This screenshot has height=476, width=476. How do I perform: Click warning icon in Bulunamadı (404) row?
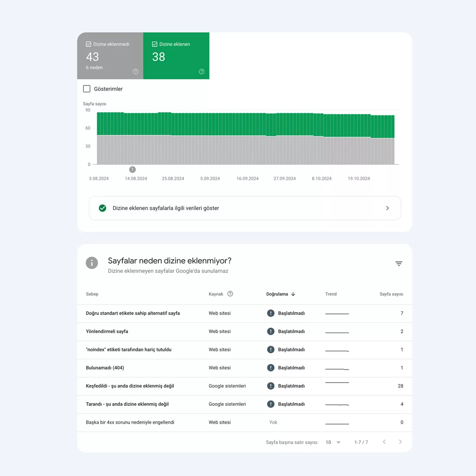coord(271,368)
